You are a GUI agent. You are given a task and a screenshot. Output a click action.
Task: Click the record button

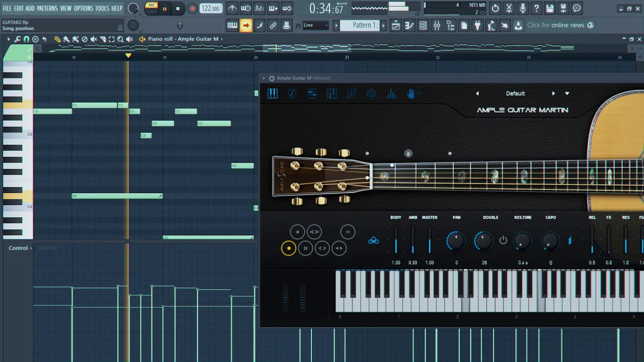click(192, 9)
